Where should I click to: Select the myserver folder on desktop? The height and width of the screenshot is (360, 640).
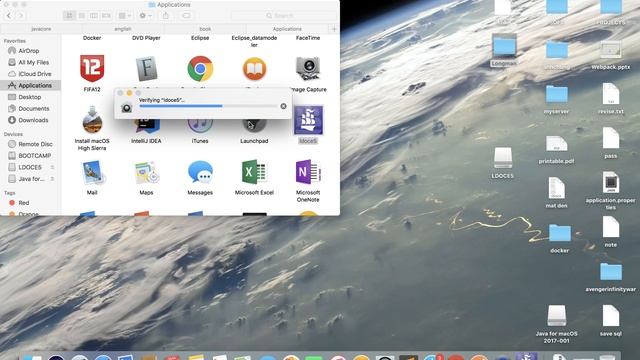[556, 95]
